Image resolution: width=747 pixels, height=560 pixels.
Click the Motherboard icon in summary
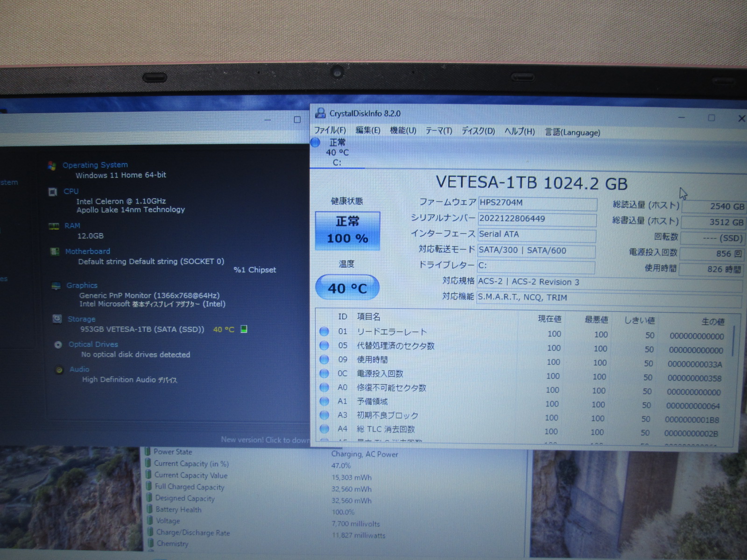point(55,252)
